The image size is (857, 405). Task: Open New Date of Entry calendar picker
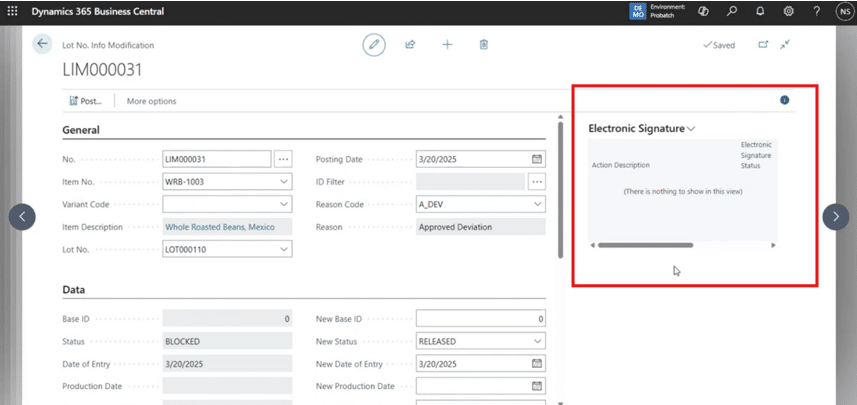(x=537, y=363)
